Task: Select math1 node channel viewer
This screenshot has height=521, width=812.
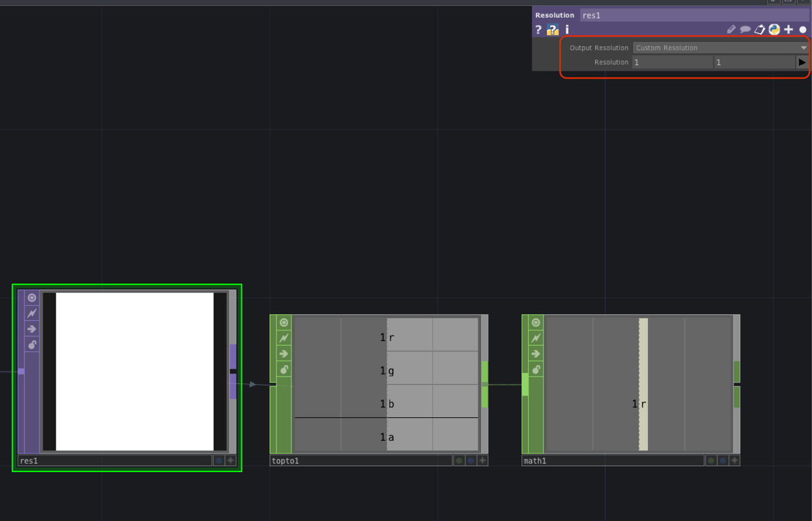Action: tap(638, 383)
